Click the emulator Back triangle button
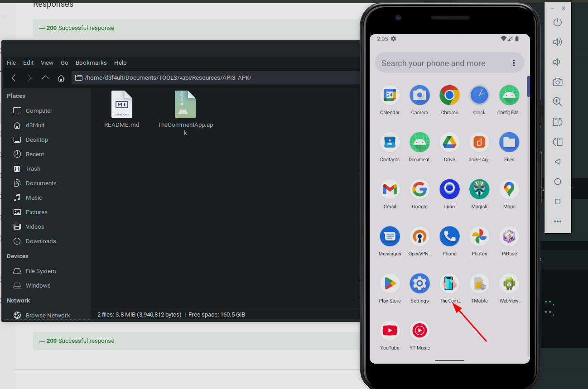 click(x=558, y=162)
